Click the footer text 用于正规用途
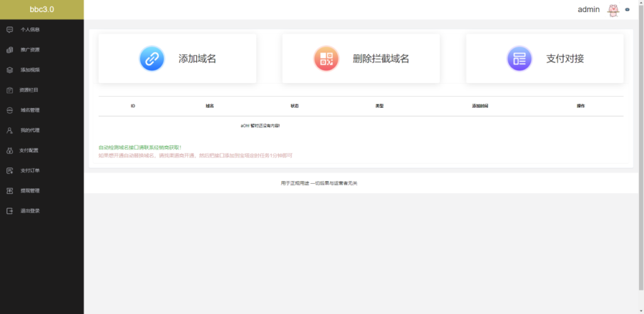The image size is (644, 314). (319, 183)
